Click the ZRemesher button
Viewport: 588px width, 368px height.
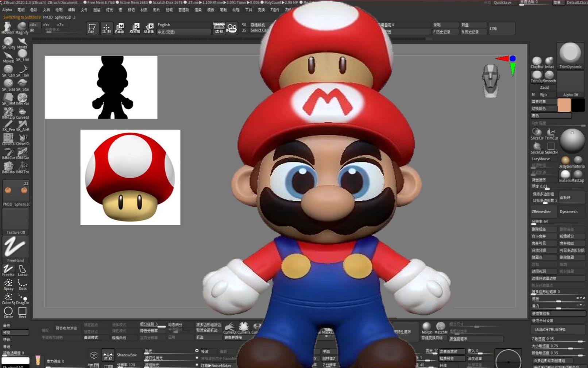pyautogui.click(x=543, y=211)
